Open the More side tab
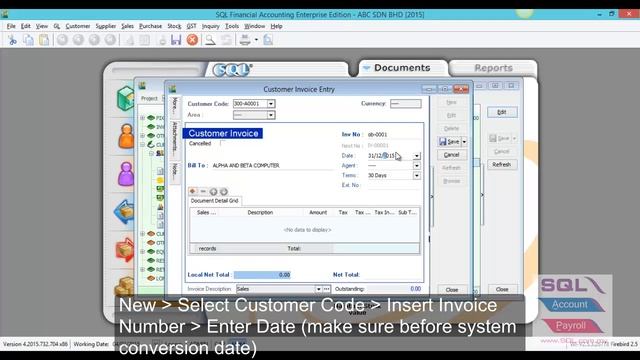The width and height of the screenshot is (640, 360). click(175, 106)
